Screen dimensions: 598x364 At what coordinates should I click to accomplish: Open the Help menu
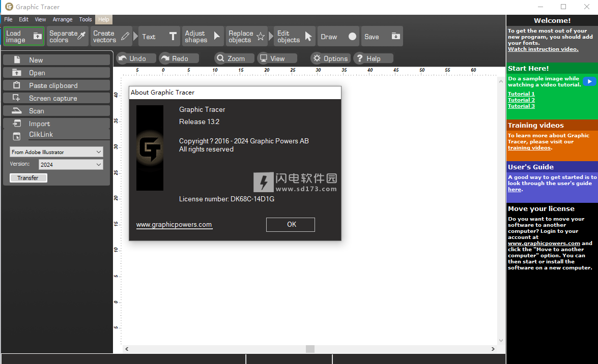(103, 19)
